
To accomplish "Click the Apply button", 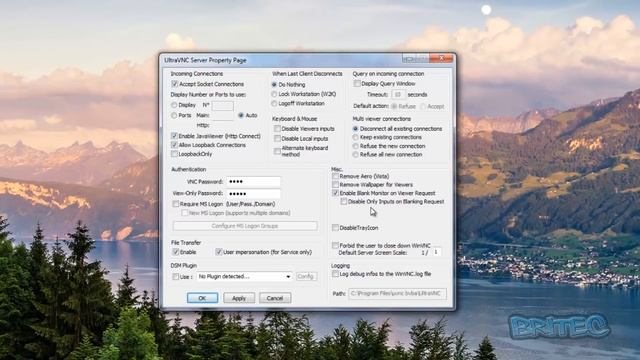I will point(239,298).
